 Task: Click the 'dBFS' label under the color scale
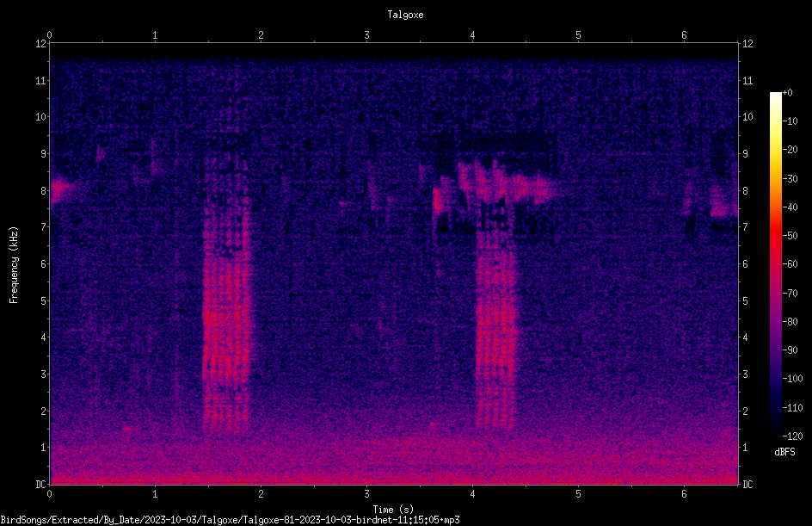click(784, 452)
